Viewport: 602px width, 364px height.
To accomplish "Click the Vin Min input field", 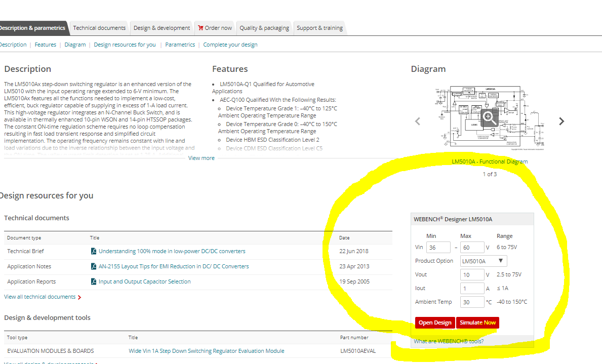I will [x=438, y=247].
